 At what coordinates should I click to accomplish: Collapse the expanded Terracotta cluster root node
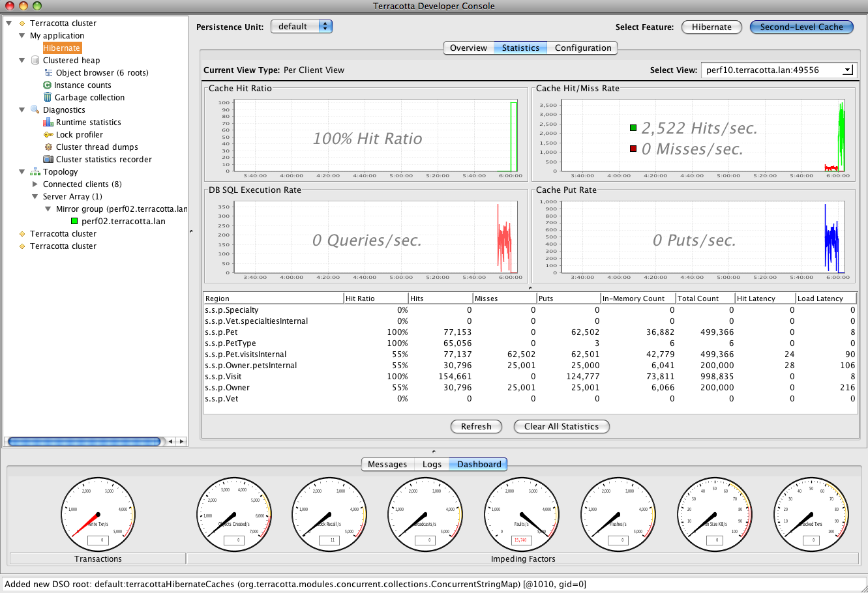click(x=9, y=23)
